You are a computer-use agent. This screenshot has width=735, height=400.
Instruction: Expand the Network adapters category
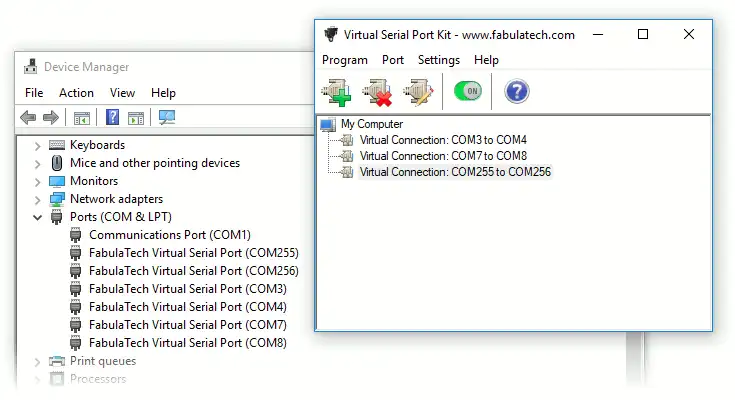point(38,199)
